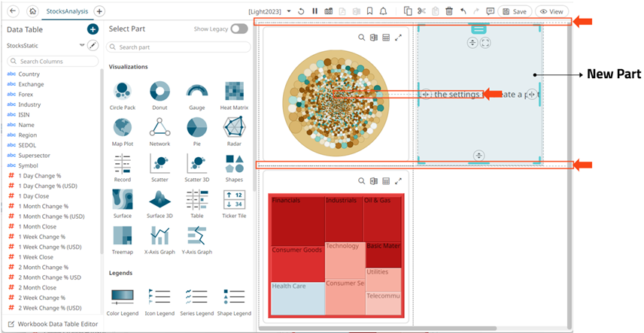Add a Color Legend part
This screenshot has width=644, height=333.
pyautogui.click(x=123, y=301)
